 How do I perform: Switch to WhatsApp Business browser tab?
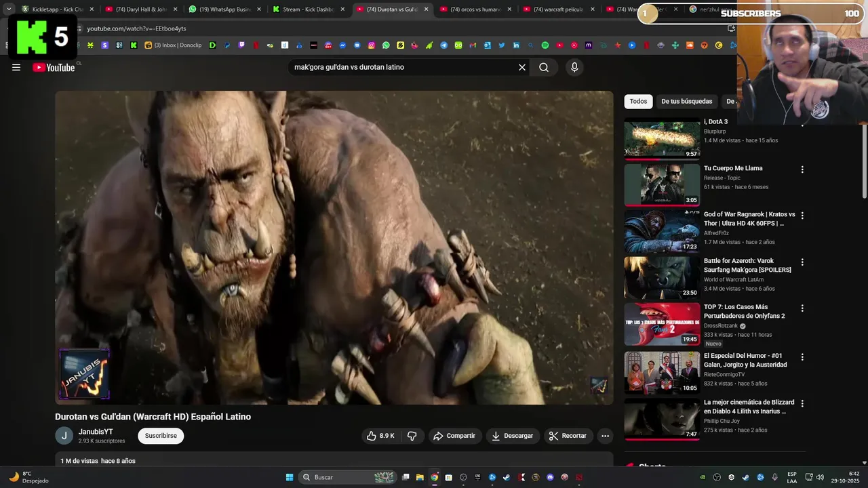point(225,9)
